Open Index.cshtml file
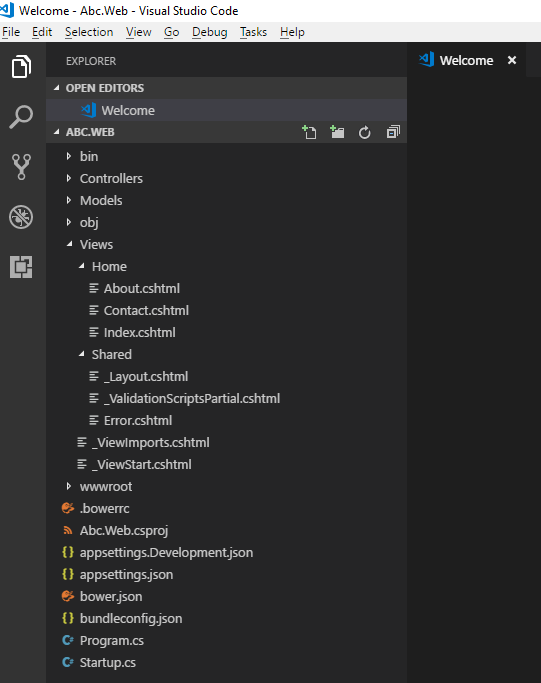The width and height of the screenshot is (541, 683). pyautogui.click(x=227, y=332)
